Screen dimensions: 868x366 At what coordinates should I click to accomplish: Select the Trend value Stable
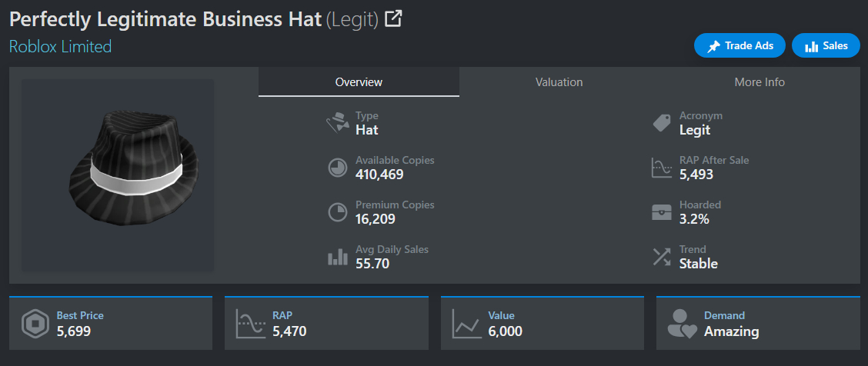click(699, 264)
